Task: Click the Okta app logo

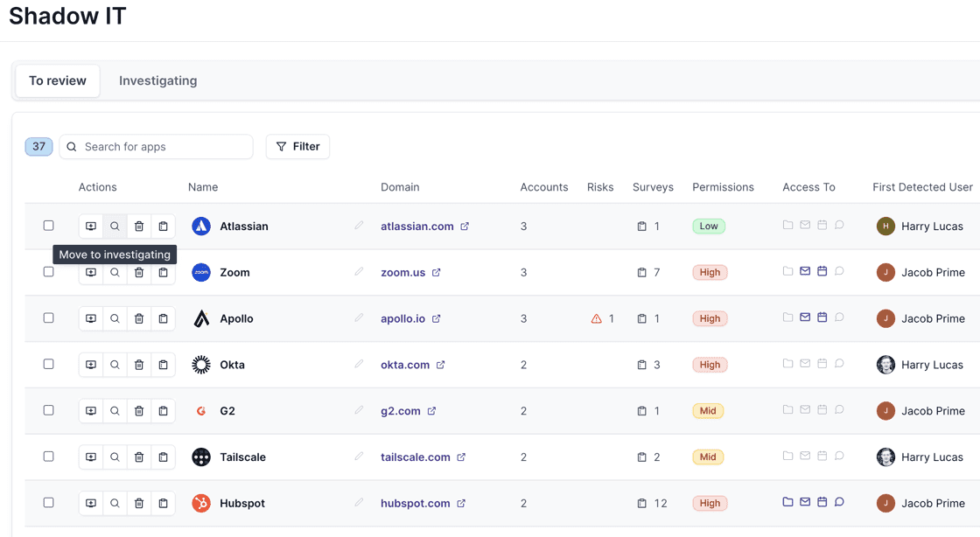Action: coord(201,365)
